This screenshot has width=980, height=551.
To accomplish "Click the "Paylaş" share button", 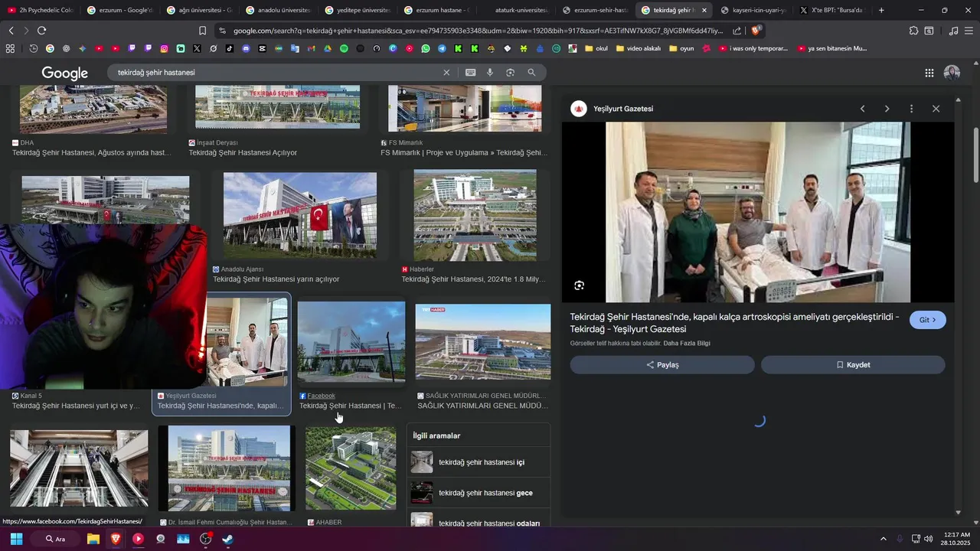I will [662, 365].
